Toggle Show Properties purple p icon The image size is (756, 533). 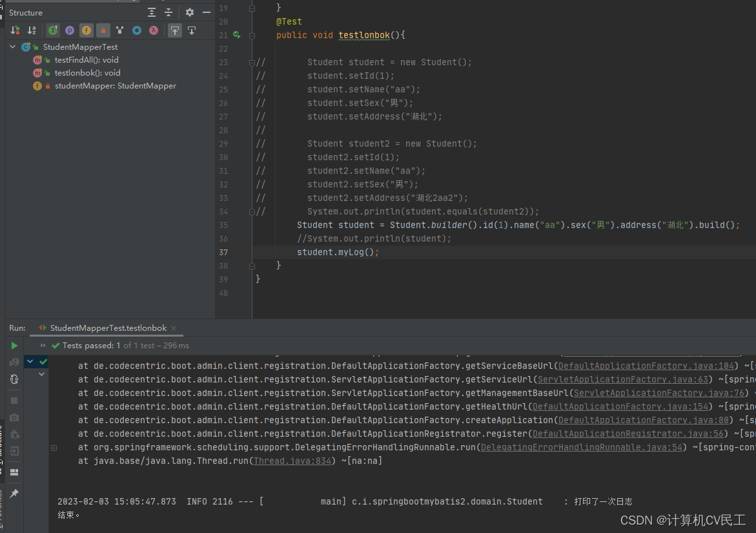[x=70, y=30]
